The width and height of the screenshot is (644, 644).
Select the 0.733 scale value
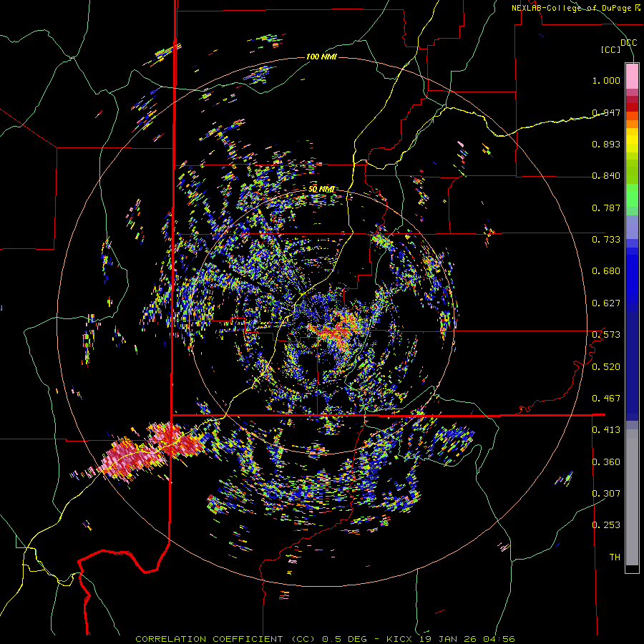tap(606, 240)
